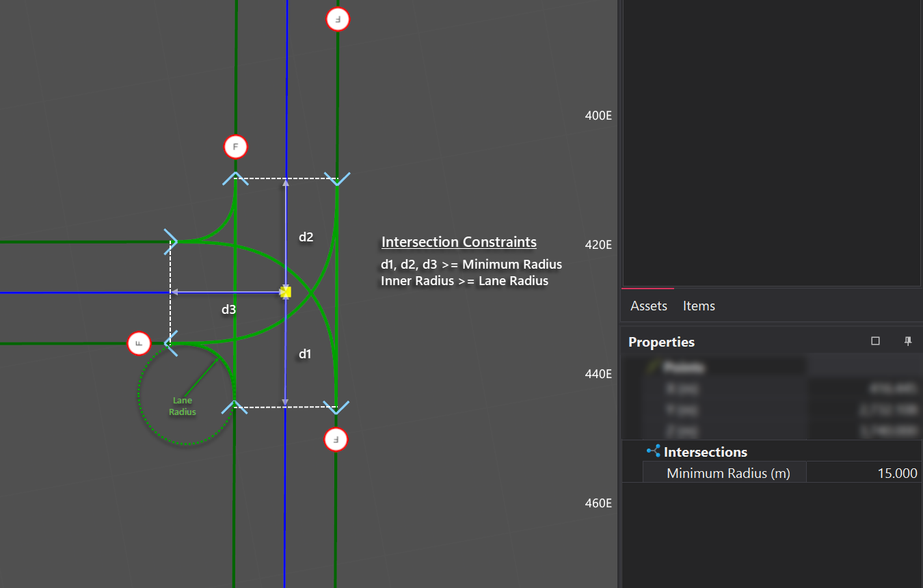
Task: Edit the Minimum Radius value 15.000
Action: click(x=864, y=473)
